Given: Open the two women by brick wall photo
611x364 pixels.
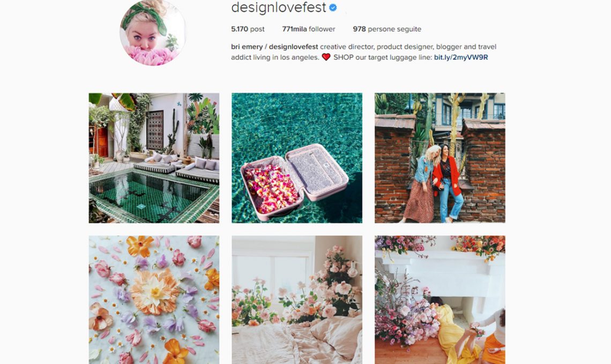Looking at the screenshot, I should 440,158.
